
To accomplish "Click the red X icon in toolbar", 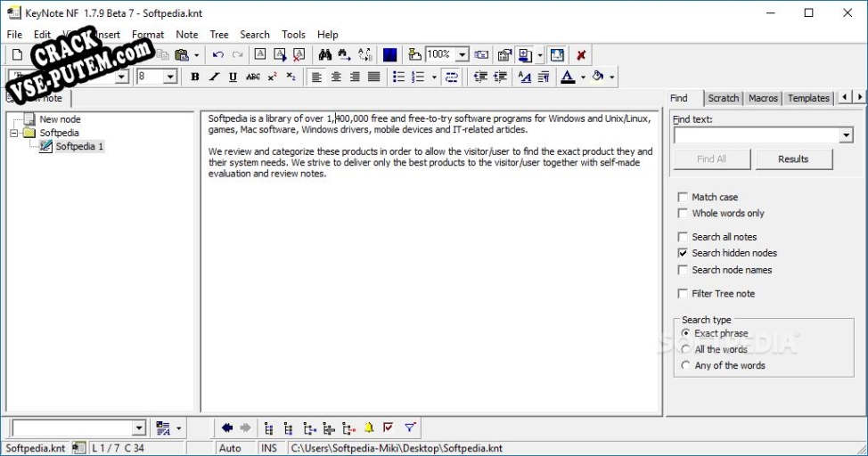I will tap(581, 55).
